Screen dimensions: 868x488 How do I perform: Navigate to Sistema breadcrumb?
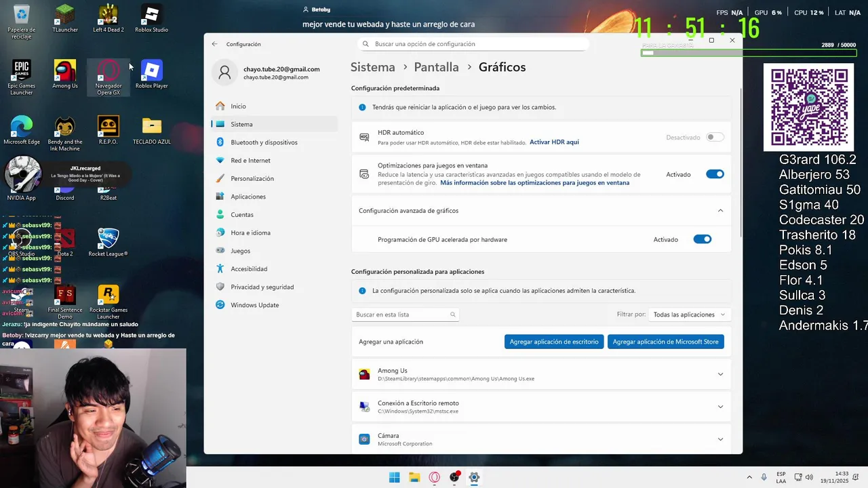(x=372, y=67)
